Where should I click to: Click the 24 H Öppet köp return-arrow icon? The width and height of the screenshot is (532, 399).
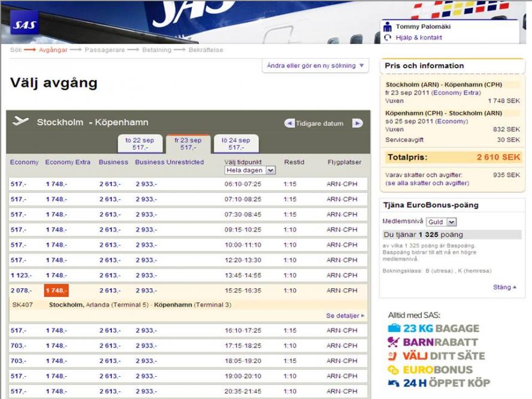tap(394, 383)
